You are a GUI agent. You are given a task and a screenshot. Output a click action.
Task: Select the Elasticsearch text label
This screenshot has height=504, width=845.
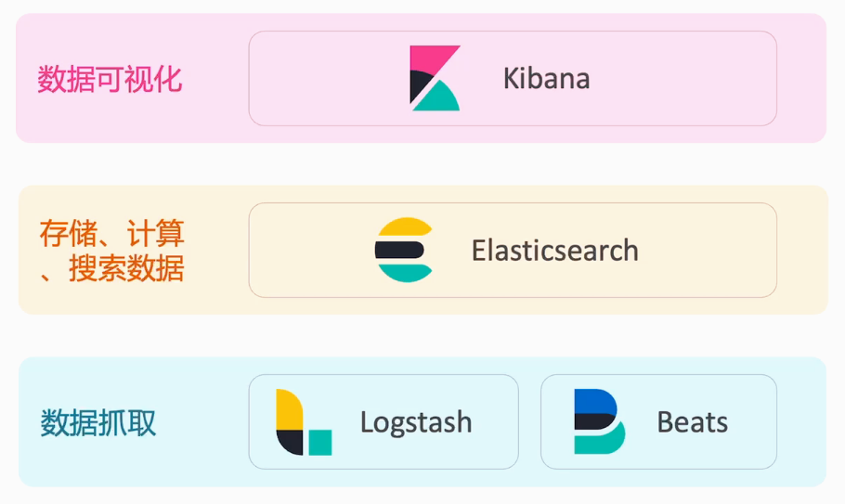[x=554, y=251]
